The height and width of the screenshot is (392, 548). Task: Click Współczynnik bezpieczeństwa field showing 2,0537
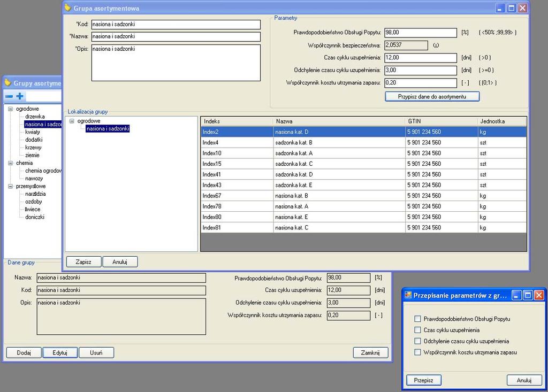pyautogui.click(x=406, y=45)
